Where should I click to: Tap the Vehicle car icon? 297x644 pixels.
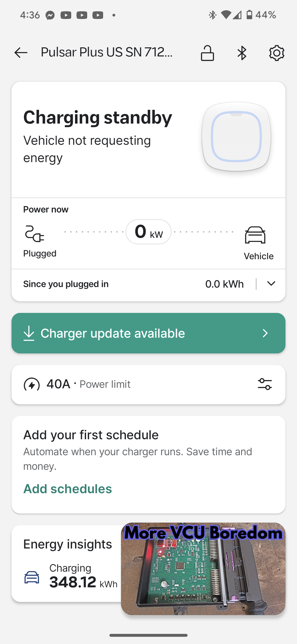tap(255, 235)
